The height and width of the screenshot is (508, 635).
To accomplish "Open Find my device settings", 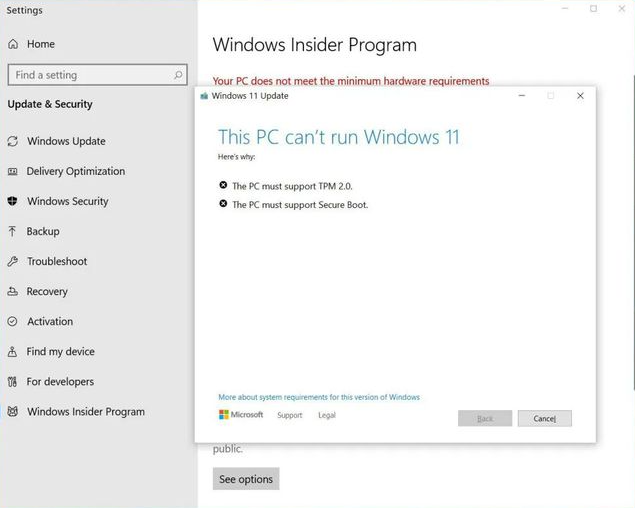I will 60,351.
